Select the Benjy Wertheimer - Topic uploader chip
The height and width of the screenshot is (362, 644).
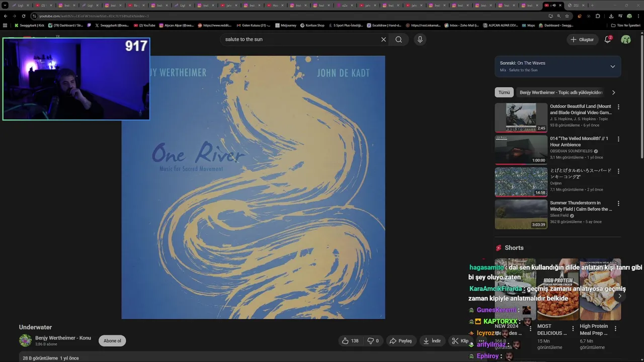tap(561, 93)
